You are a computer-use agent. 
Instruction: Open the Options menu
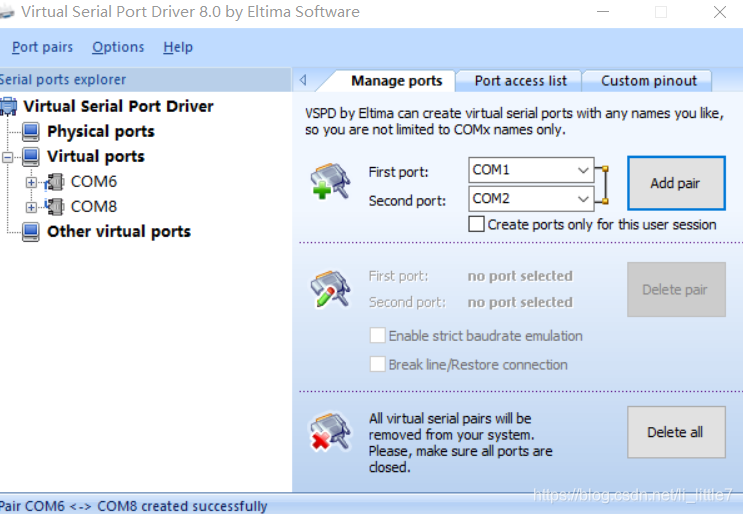tap(118, 47)
